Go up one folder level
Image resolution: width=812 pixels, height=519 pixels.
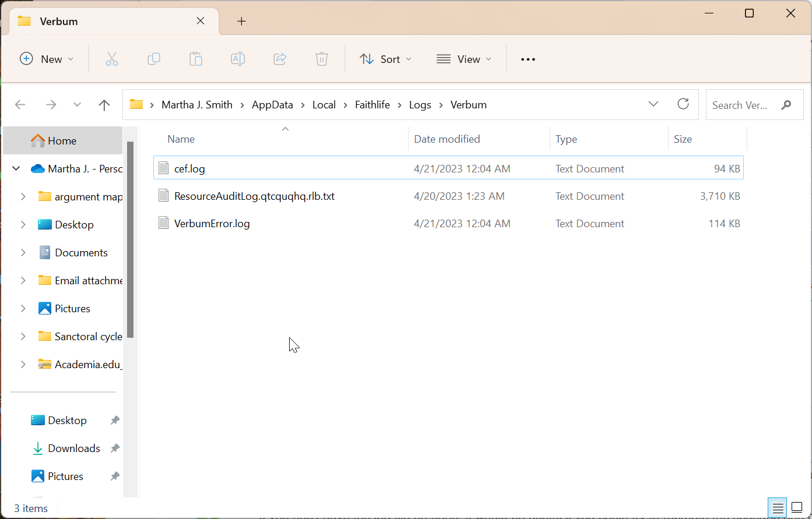pos(104,105)
